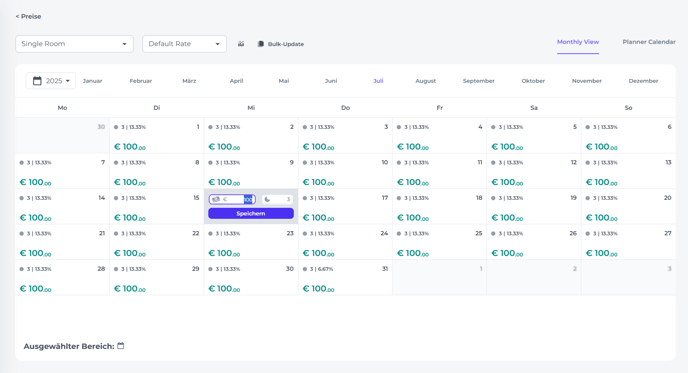This screenshot has width=688, height=373.
Task: Click day number 4 in the calendar
Action: [480, 127]
